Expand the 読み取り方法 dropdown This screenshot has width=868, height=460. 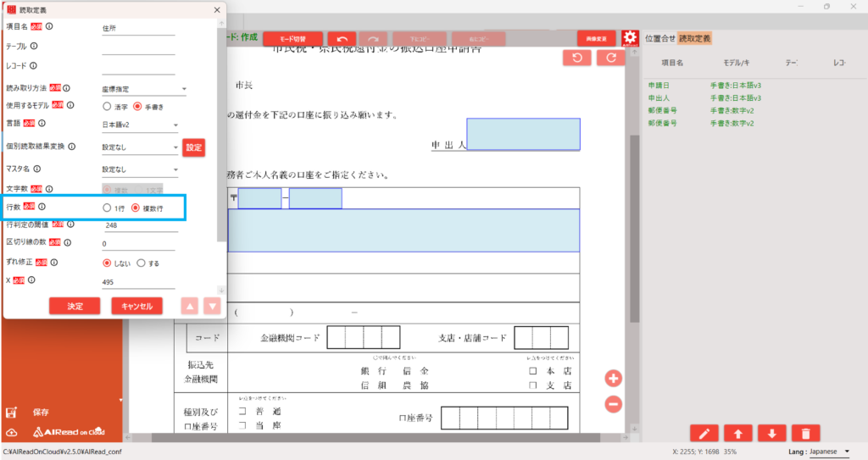pos(144,89)
